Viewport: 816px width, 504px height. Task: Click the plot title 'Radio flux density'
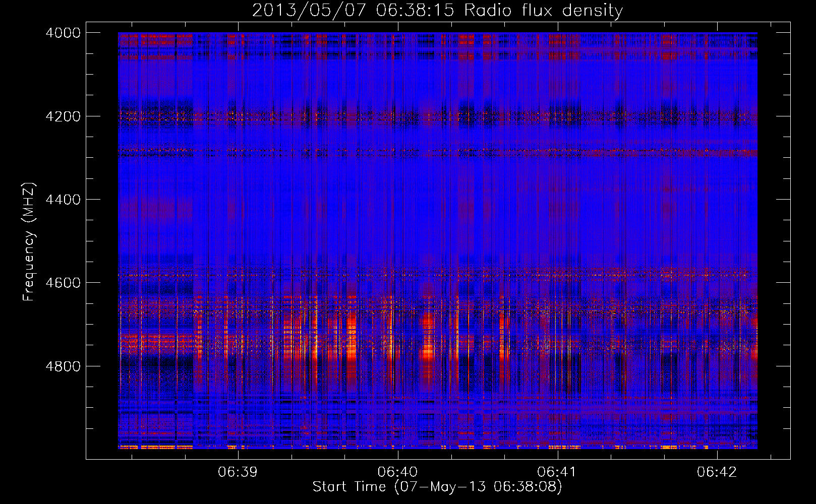pos(437,11)
